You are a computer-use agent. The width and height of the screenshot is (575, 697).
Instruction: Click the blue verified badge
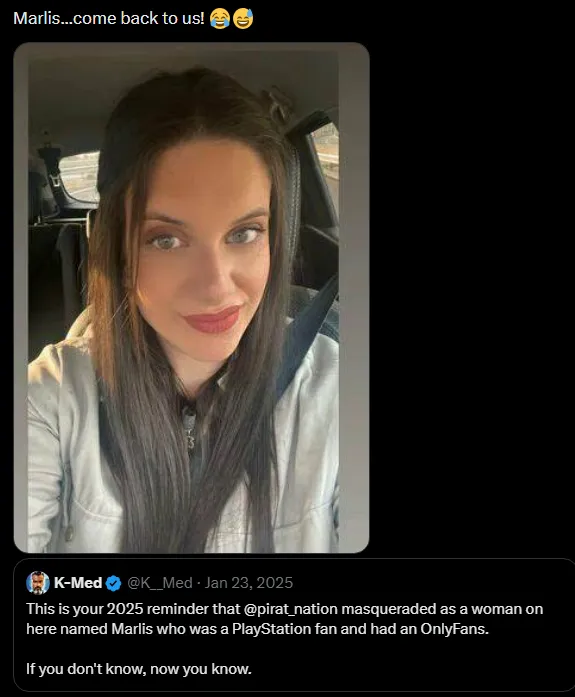114,583
